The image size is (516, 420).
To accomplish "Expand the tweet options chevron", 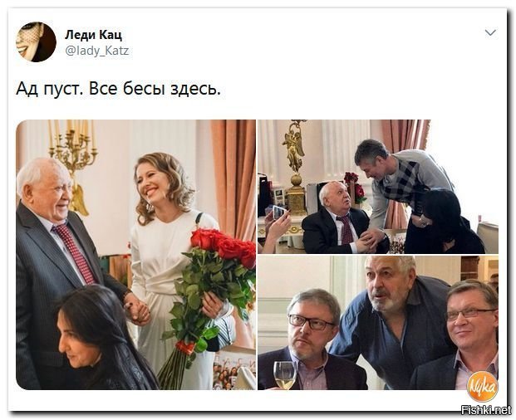I will 490,32.
